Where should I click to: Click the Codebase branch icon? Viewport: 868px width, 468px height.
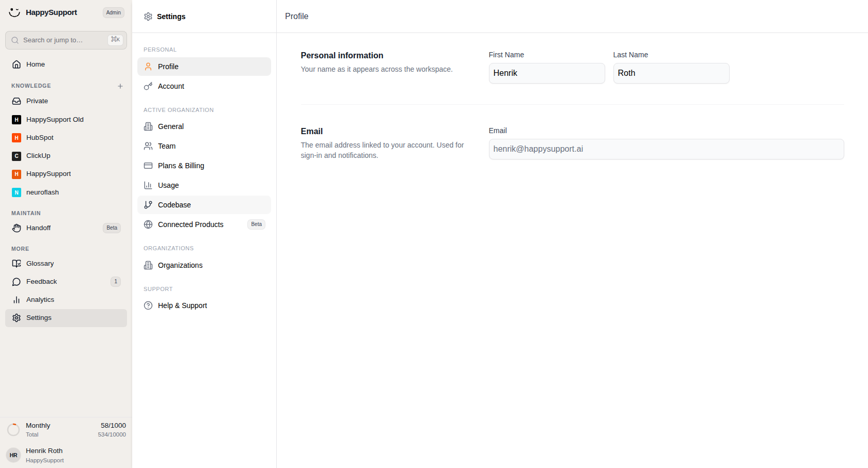click(148, 205)
